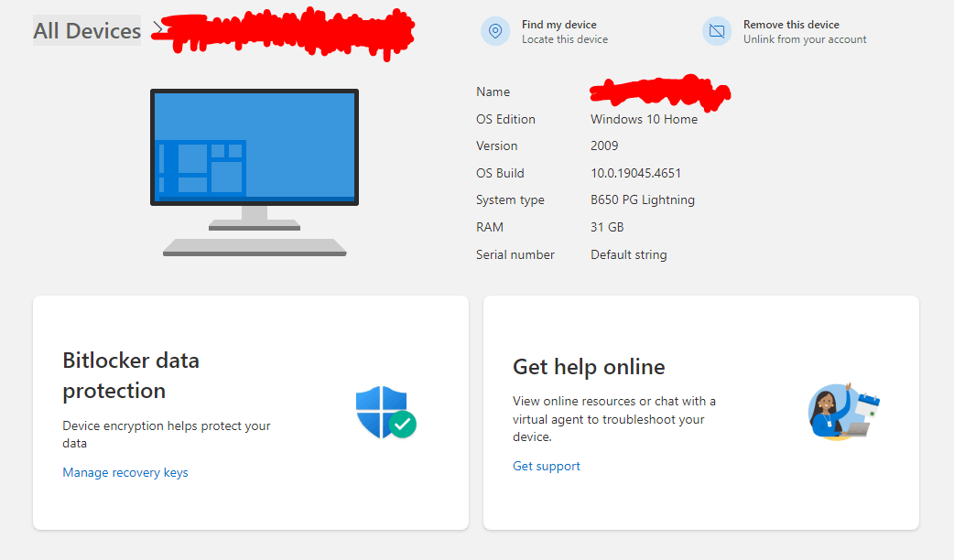
Task: Click the System type label
Action: (510, 200)
